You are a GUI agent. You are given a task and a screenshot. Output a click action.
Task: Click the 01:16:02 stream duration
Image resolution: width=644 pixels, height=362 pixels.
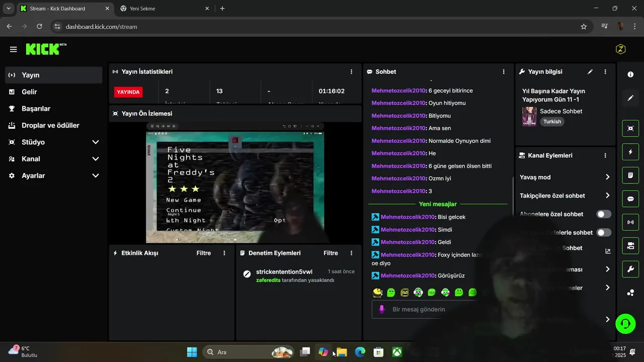(x=332, y=91)
